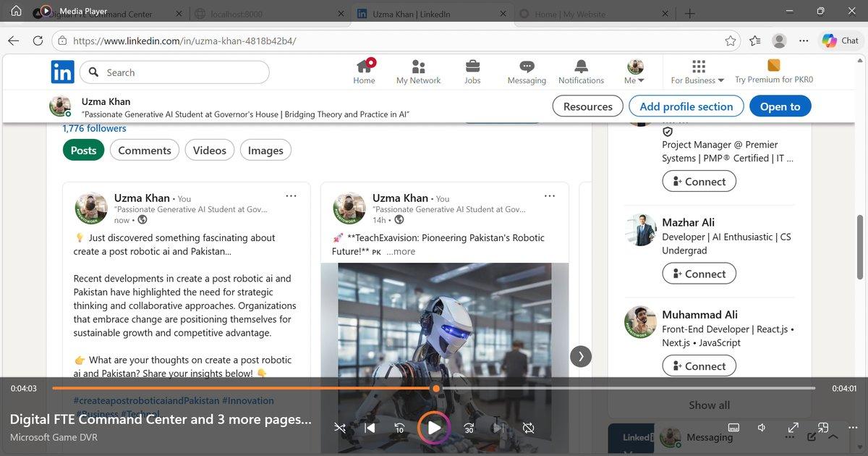Open Mazhar Ali's profile name link
The width and height of the screenshot is (868, 456).
click(x=688, y=222)
